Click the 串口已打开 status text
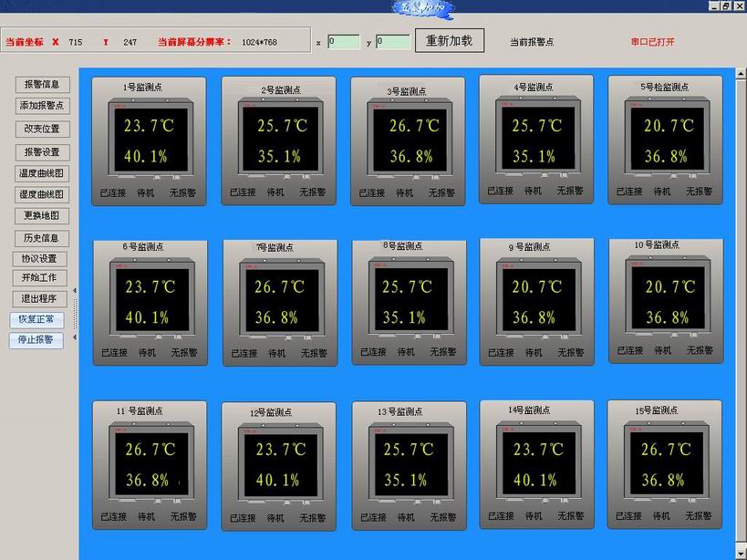Screen dimensions: 747x560 (x=653, y=42)
